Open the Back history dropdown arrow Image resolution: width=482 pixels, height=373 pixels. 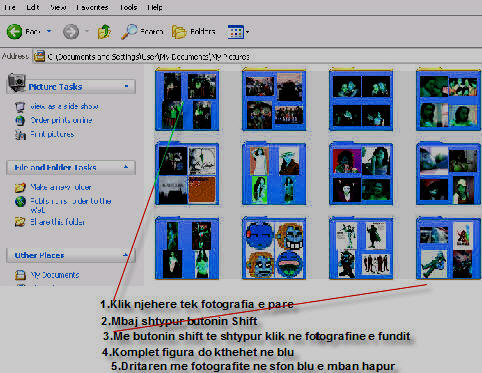point(49,31)
